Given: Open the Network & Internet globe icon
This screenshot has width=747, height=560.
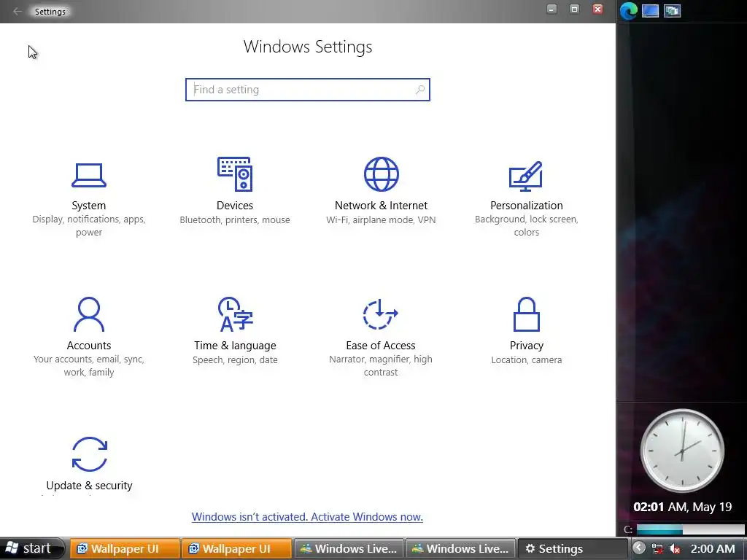Looking at the screenshot, I should click(x=381, y=174).
